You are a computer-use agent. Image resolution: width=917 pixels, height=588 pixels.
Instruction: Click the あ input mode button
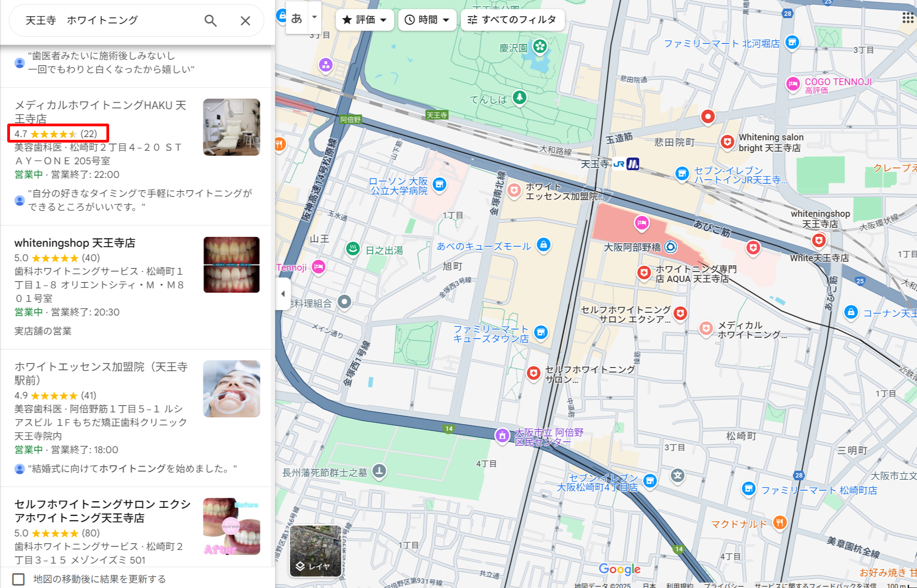pyautogui.click(x=297, y=18)
